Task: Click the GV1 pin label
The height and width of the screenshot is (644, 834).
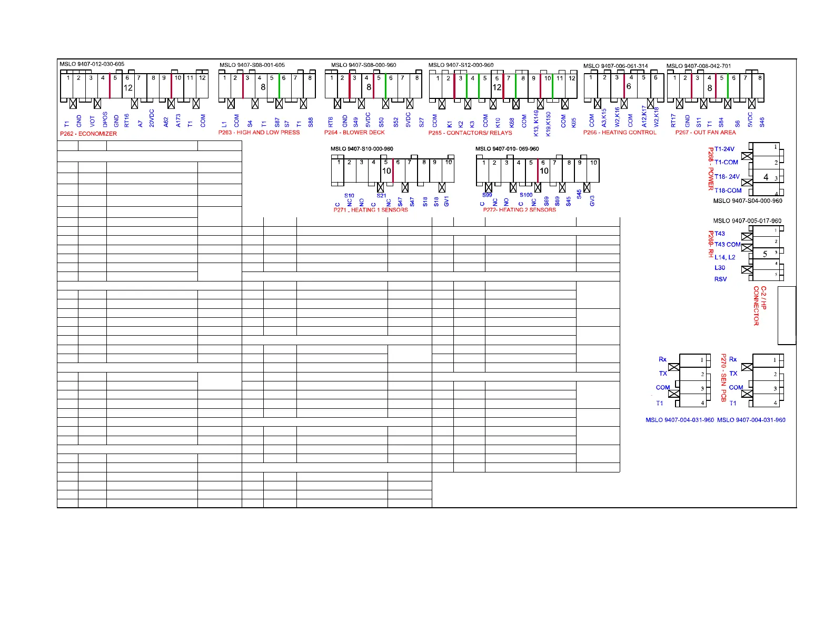Action: 446,201
